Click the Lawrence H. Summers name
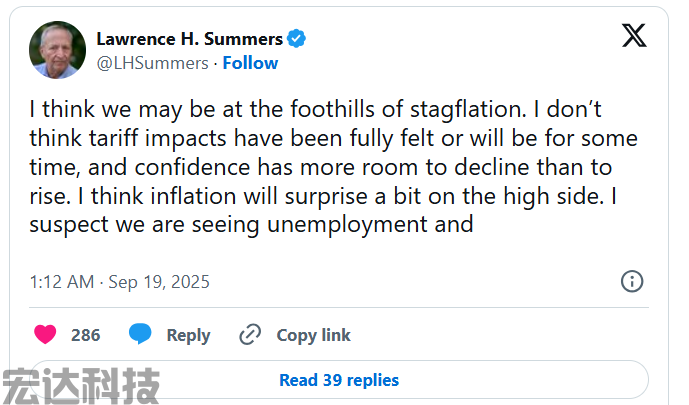Screen dimensions: 689x405 point(189,39)
